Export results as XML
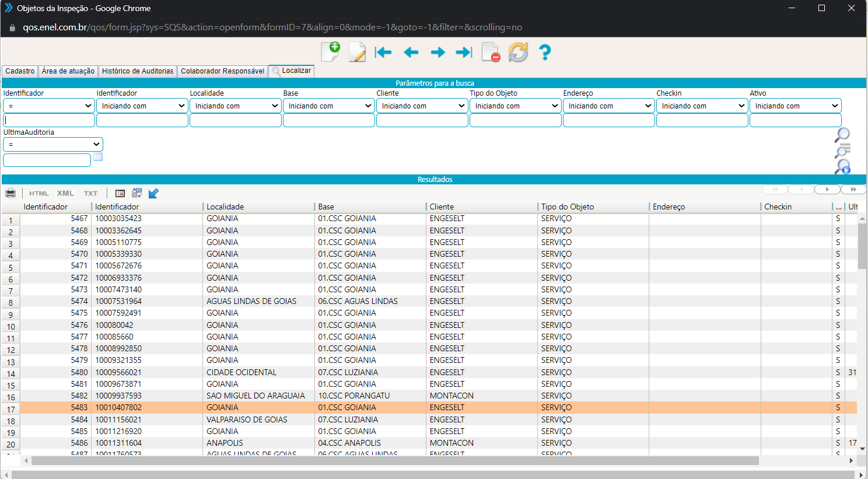The image size is (868, 479). tap(65, 193)
